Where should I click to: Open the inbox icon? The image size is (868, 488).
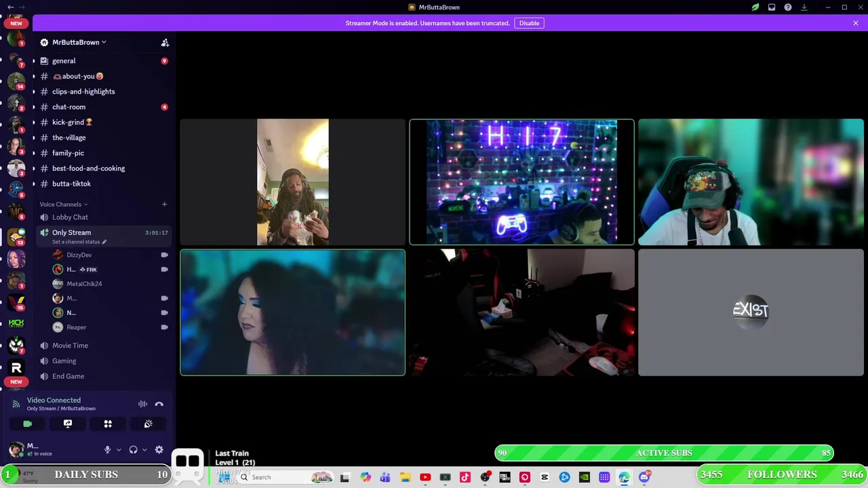[x=772, y=7]
